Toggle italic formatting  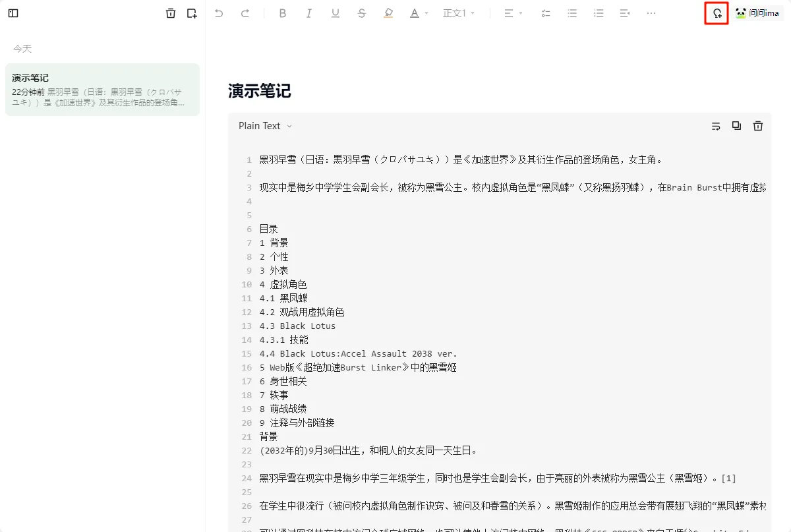tap(309, 13)
